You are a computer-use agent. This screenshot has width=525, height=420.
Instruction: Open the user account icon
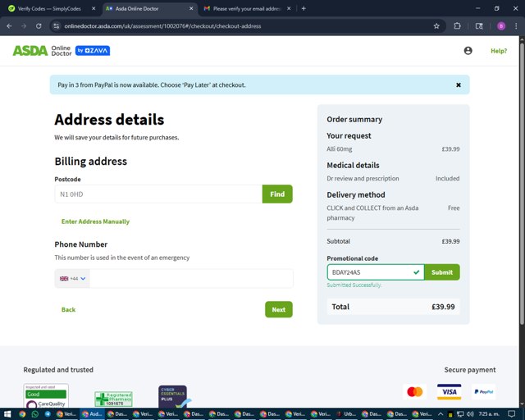[468, 51]
